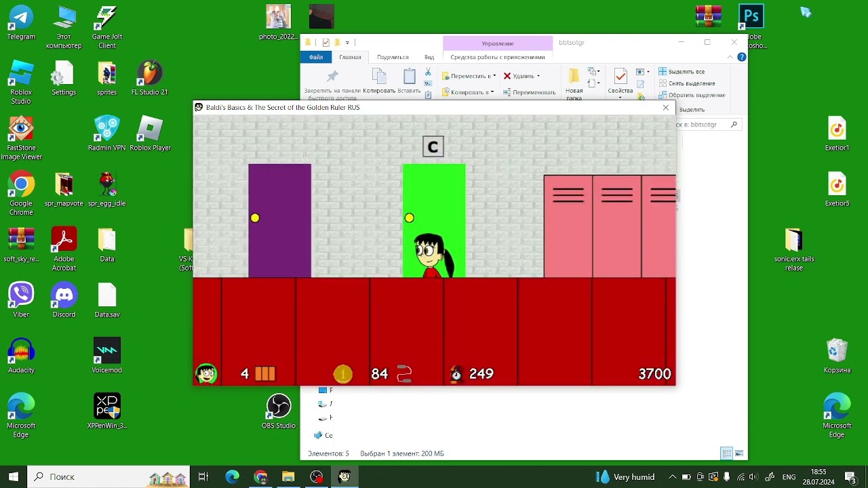This screenshot has height=488, width=868.
Task: Switch Explorer to large thumbnails view
Action: coord(739,453)
